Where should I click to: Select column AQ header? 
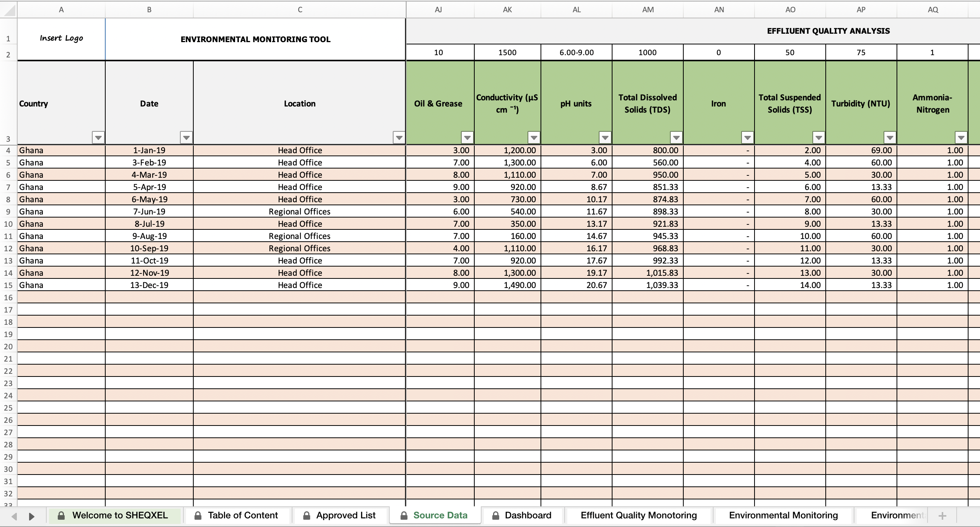point(933,10)
